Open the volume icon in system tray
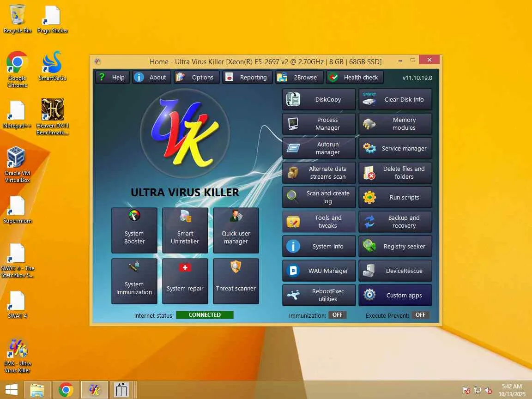Viewport: 532px width, 399px height. pyautogui.click(x=489, y=391)
